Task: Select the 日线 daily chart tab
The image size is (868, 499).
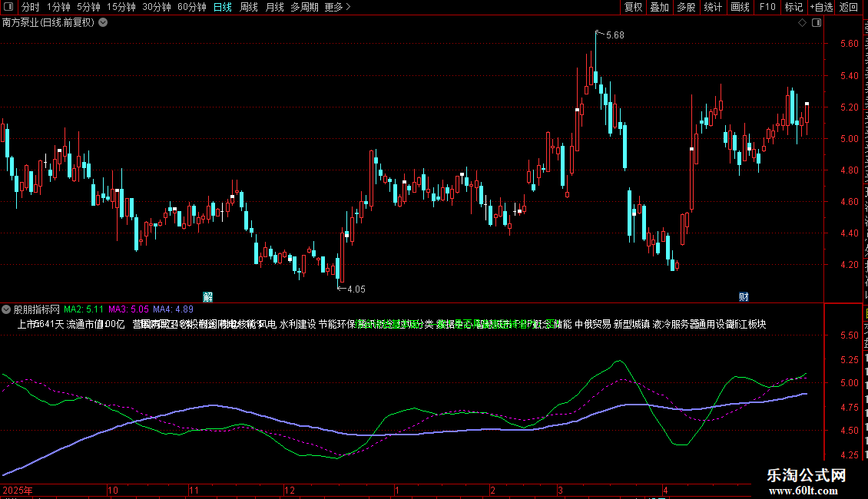Action: tap(223, 7)
